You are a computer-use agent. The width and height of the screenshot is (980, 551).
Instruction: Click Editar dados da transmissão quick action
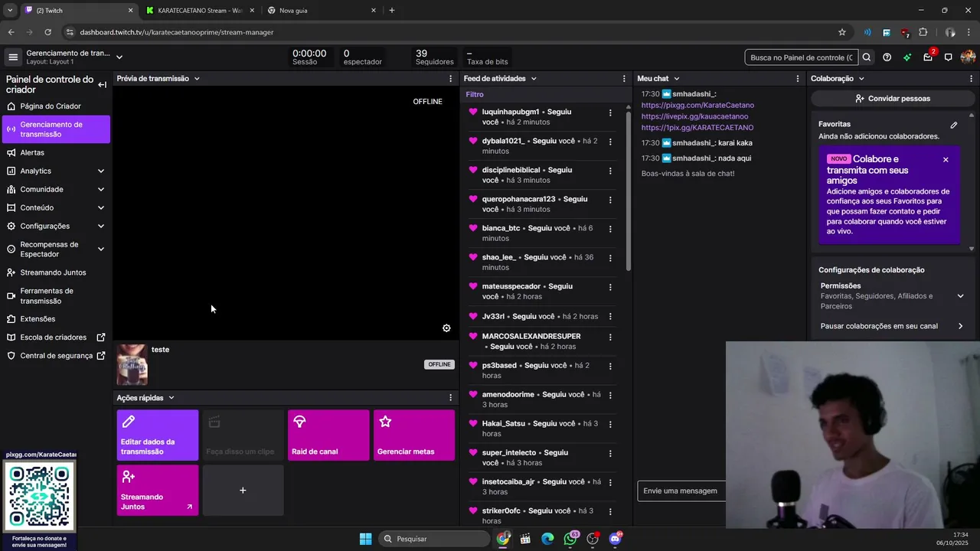click(x=158, y=435)
